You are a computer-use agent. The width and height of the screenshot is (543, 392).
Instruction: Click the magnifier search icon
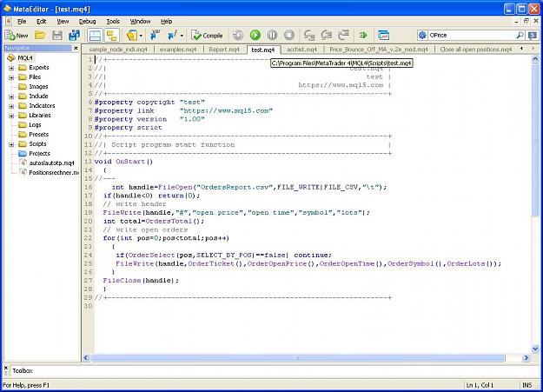point(520,35)
